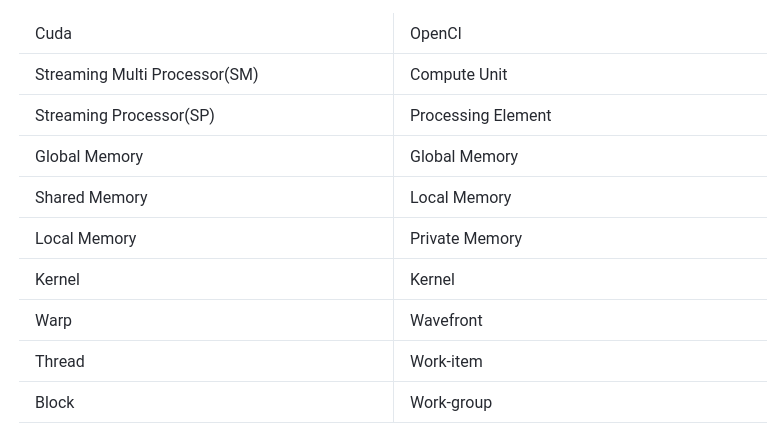Click 'Streaming Processor(SP)' text

124,116
